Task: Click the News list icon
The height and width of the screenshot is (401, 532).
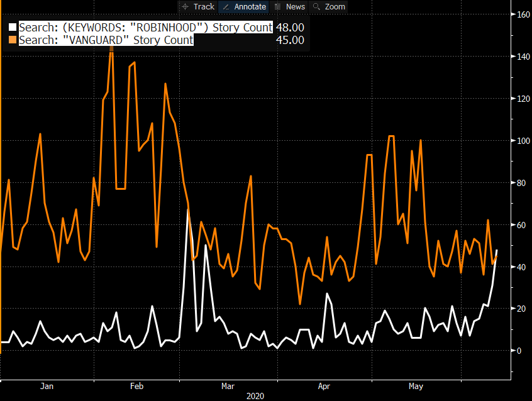Action: pyautogui.click(x=277, y=7)
